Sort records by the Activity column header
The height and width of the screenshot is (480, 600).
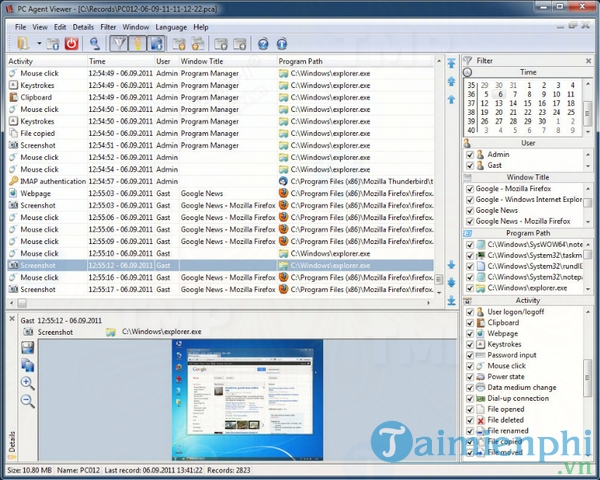tap(47, 61)
